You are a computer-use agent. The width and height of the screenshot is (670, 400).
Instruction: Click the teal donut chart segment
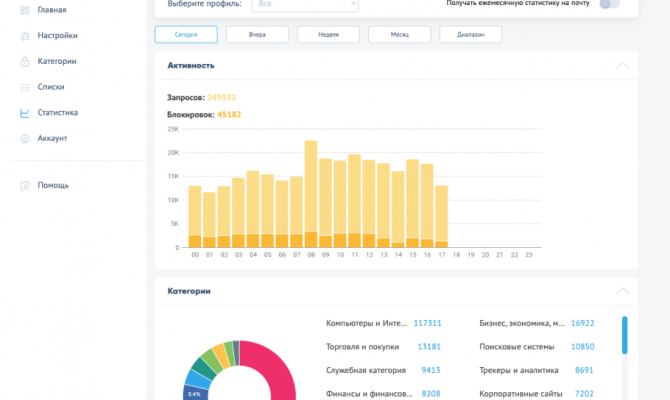point(204,368)
